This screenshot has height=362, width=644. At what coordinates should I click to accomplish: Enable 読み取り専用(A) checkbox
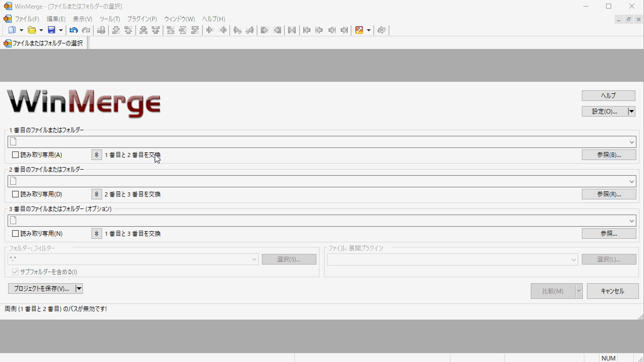(16, 155)
